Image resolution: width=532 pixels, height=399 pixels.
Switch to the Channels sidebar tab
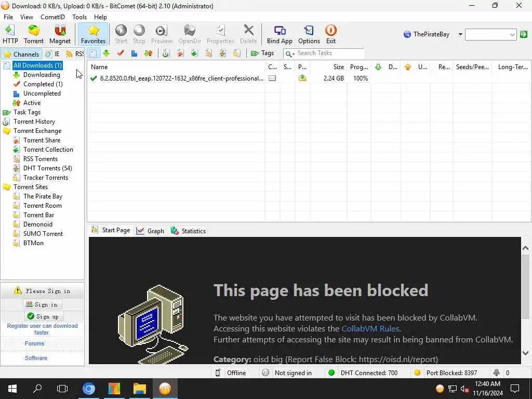point(22,54)
